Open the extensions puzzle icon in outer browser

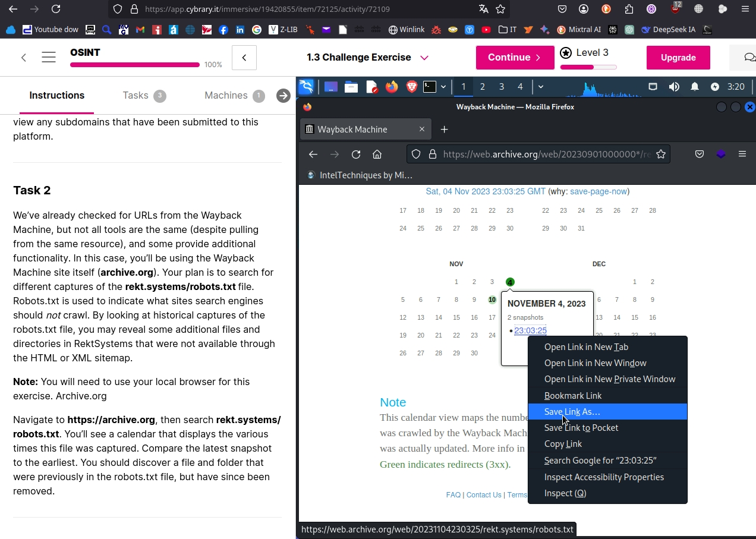pyautogui.click(x=629, y=9)
